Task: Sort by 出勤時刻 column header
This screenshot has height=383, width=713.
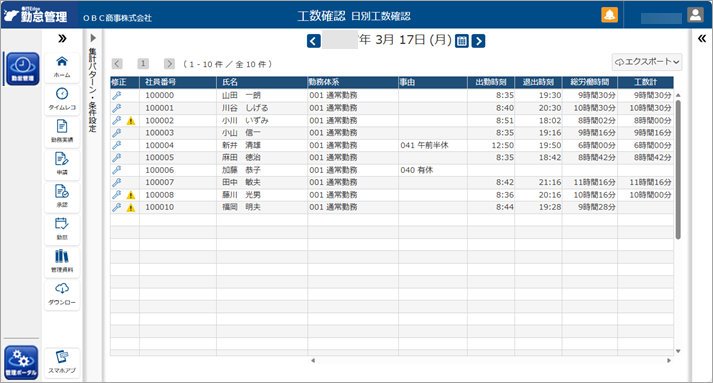Action: pos(491,82)
